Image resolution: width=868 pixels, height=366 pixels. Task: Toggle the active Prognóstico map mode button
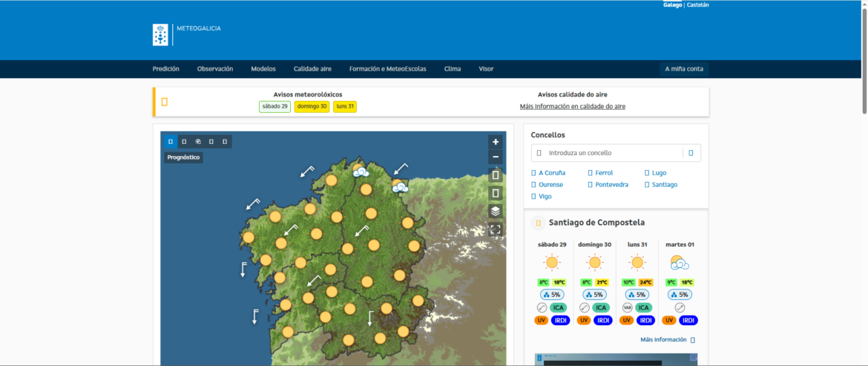coord(171,141)
